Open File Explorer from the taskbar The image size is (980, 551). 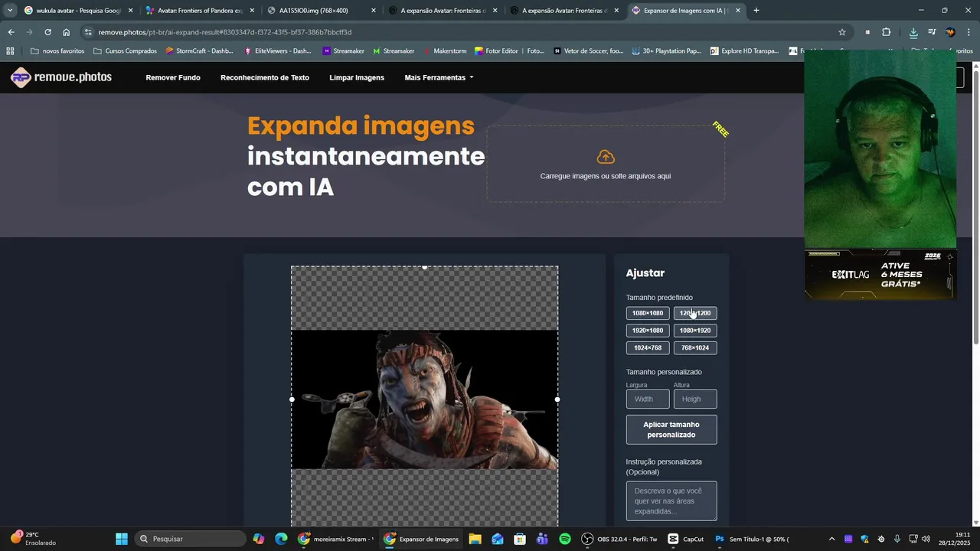475,539
